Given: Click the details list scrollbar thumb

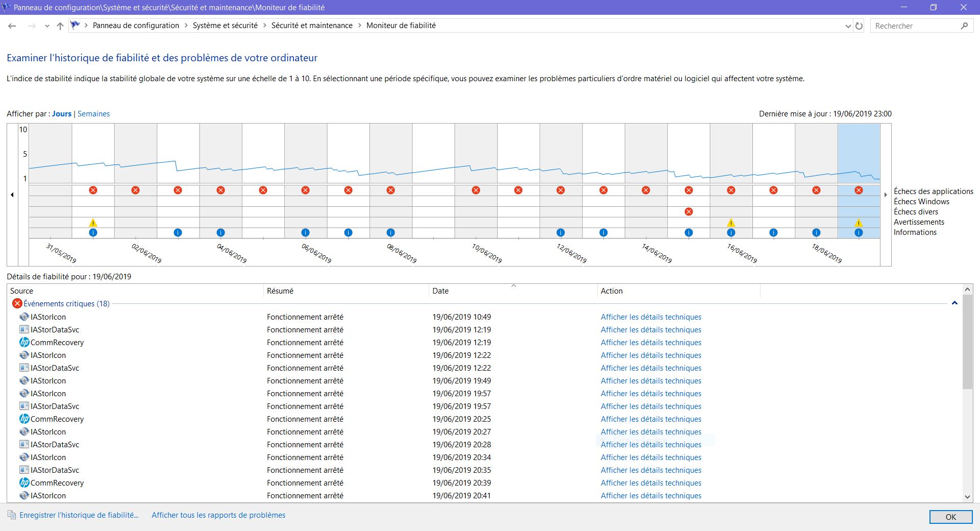Looking at the screenshot, I should 967,342.
